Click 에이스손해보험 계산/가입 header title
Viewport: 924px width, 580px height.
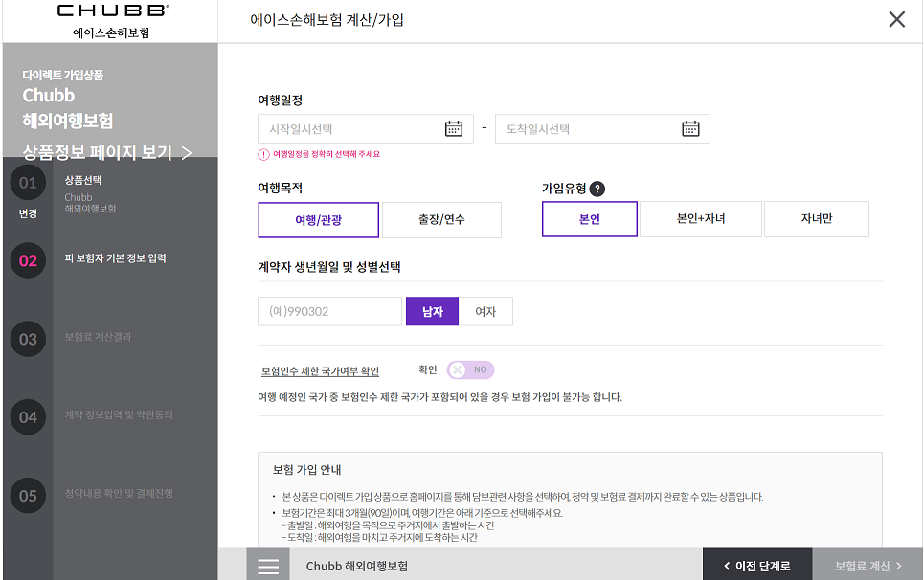coord(327,20)
